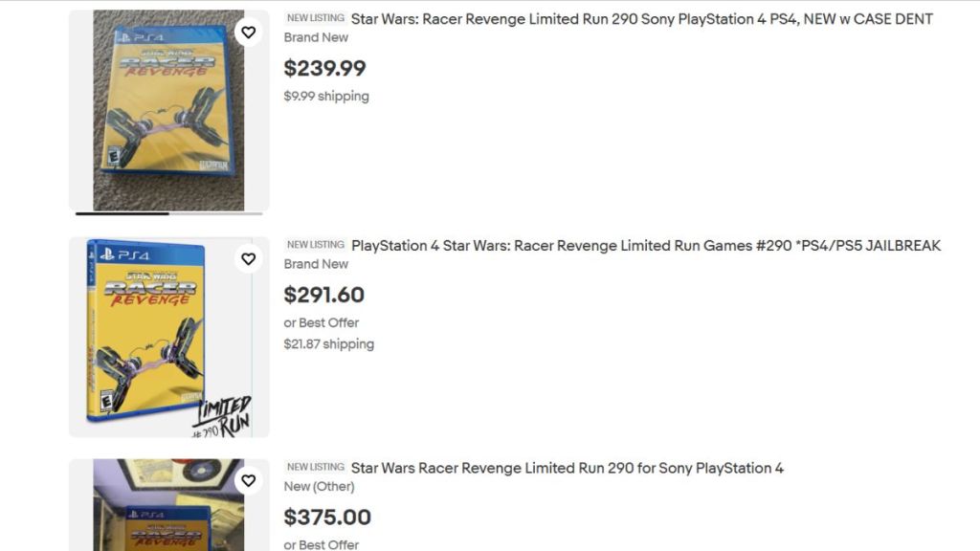
Task: Open the $375.00 New (Other) listing
Action: 567,468
